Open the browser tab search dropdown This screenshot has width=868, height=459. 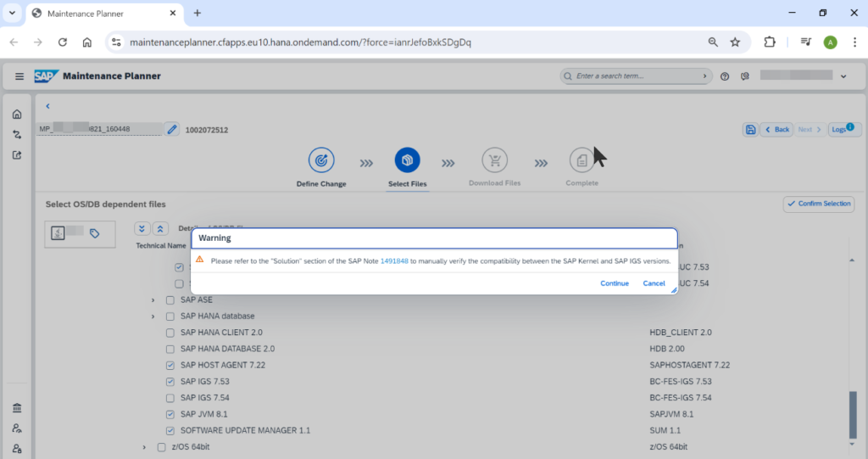point(12,13)
